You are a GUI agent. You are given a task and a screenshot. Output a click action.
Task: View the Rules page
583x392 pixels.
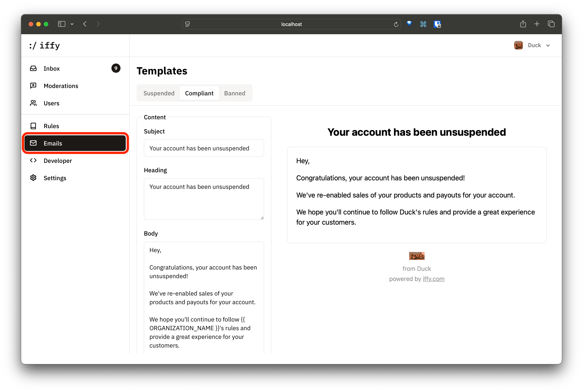[x=51, y=126]
